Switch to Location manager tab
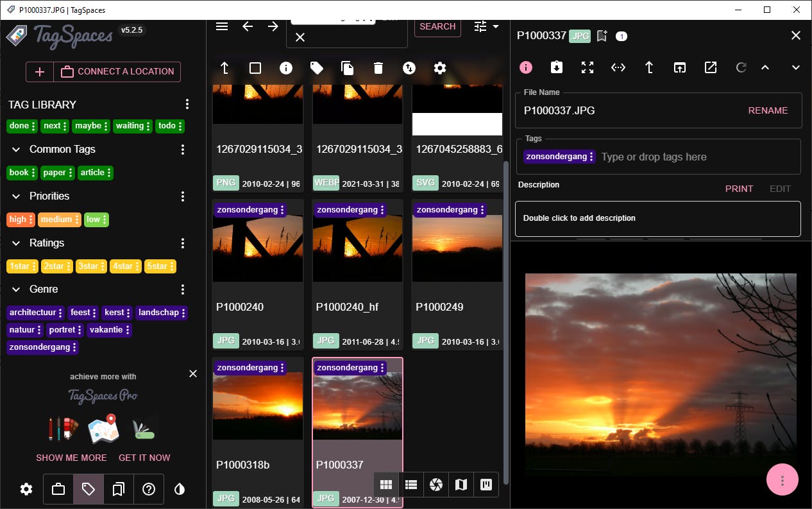Screen dimensions: 812x509 tap(58, 489)
